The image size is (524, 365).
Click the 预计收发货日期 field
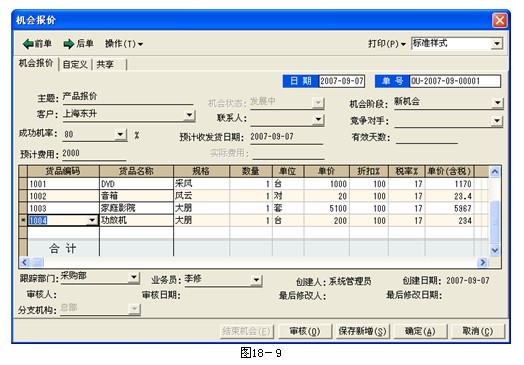coord(286,137)
